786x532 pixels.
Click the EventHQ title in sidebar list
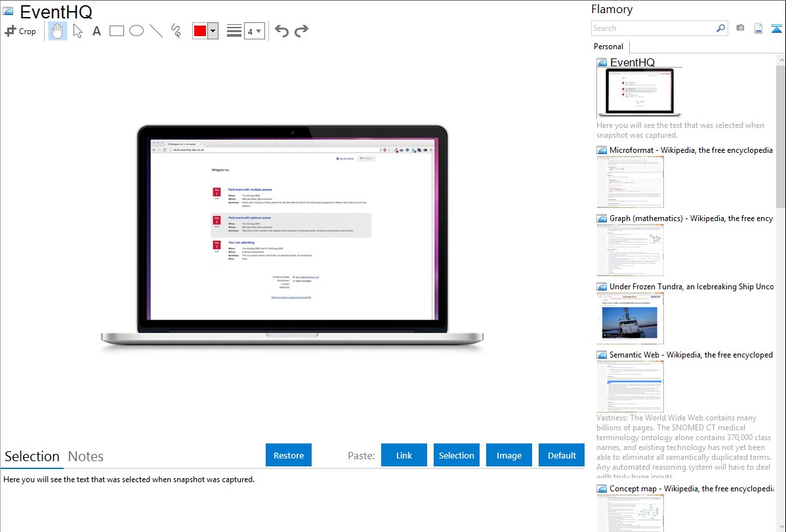(x=632, y=62)
